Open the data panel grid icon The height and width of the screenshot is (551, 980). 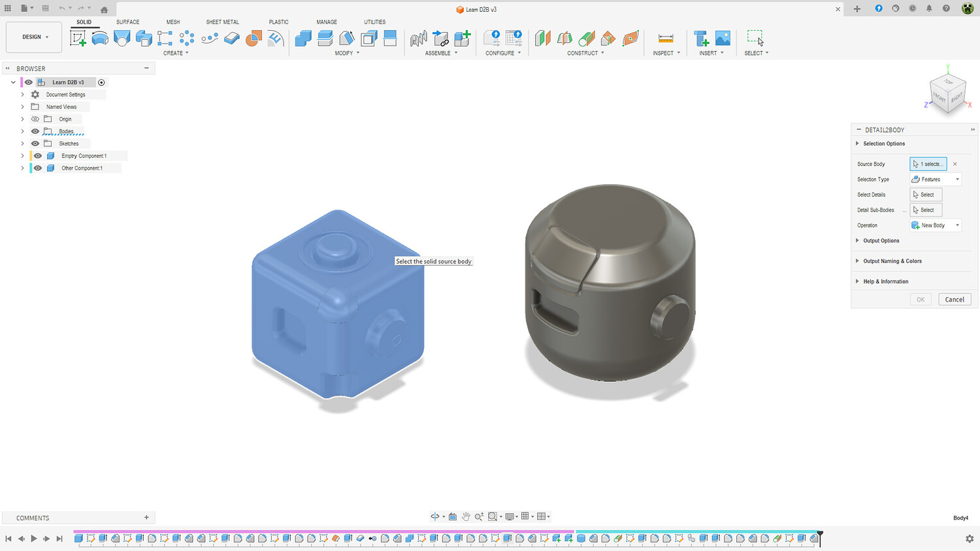(x=8, y=8)
